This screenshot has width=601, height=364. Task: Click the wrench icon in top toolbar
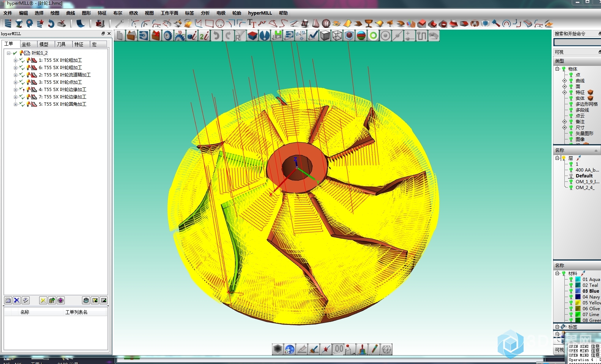pos(119,23)
